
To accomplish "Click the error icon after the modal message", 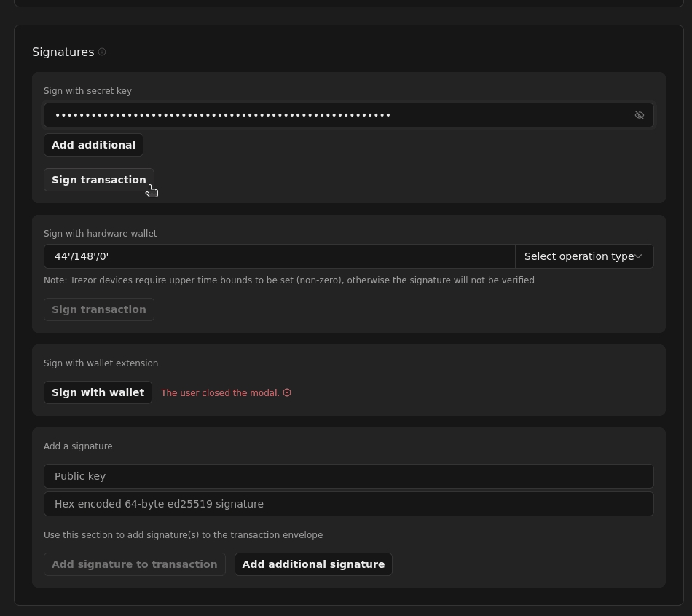I will click(287, 392).
